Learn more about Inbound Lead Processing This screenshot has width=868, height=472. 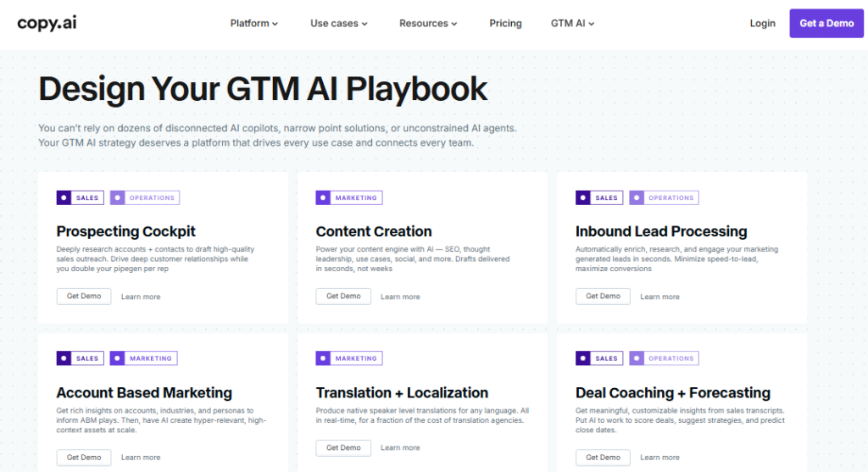pos(659,297)
